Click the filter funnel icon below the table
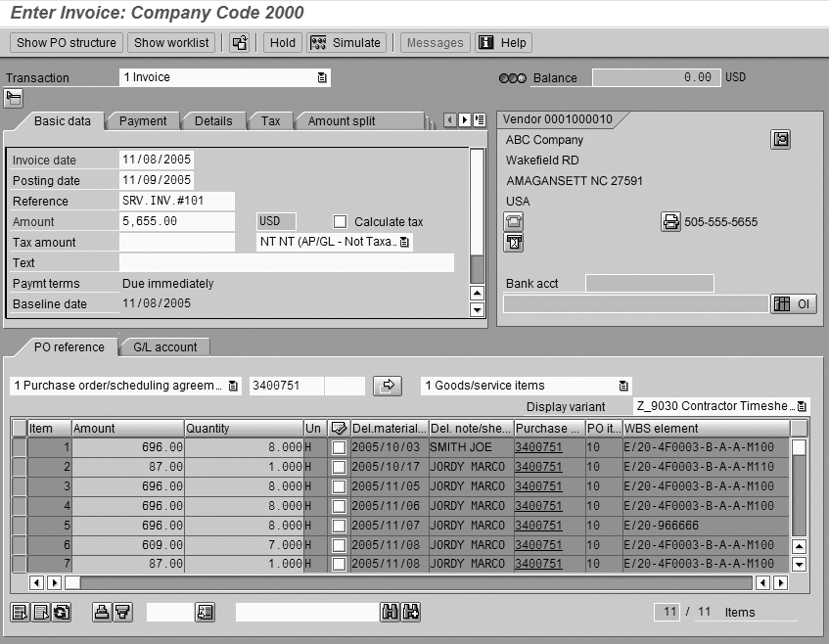This screenshot has width=829, height=644. pyautogui.click(x=122, y=612)
